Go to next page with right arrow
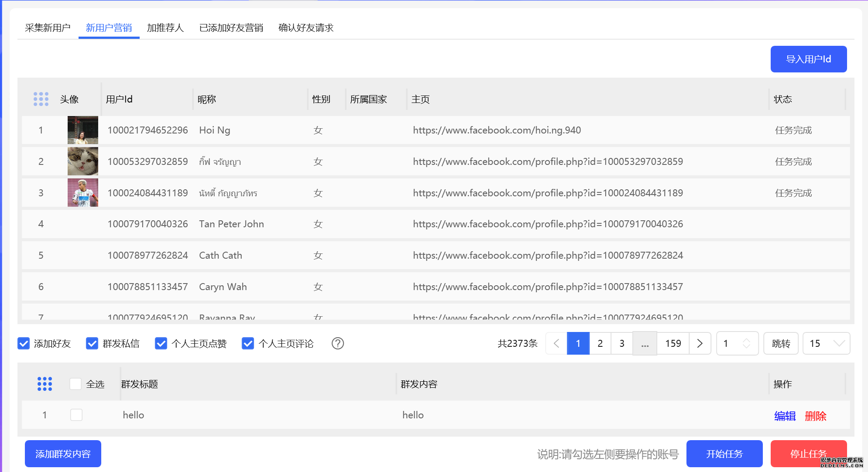868x472 pixels. pyautogui.click(x=700, y=344)
